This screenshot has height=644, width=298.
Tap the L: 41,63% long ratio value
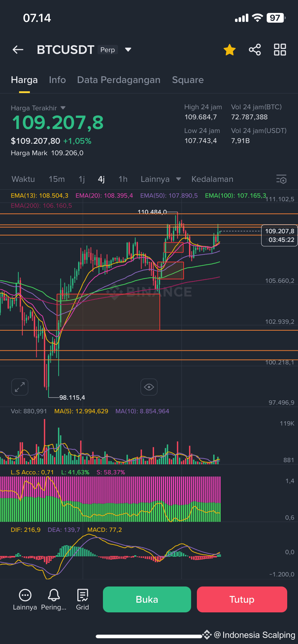coord(75,472)
